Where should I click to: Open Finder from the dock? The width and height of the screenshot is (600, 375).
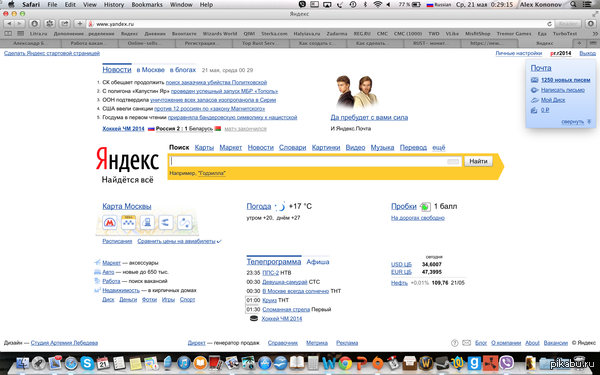(x=23, y=363)
